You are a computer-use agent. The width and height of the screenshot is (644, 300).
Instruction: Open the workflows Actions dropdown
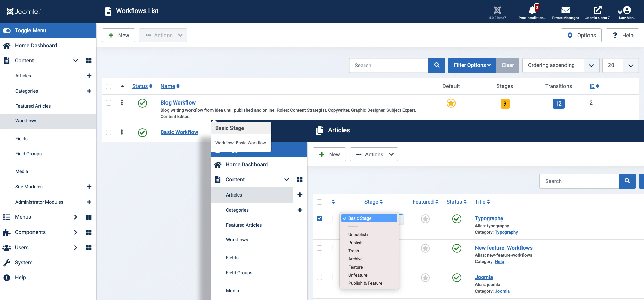point(163,35)
